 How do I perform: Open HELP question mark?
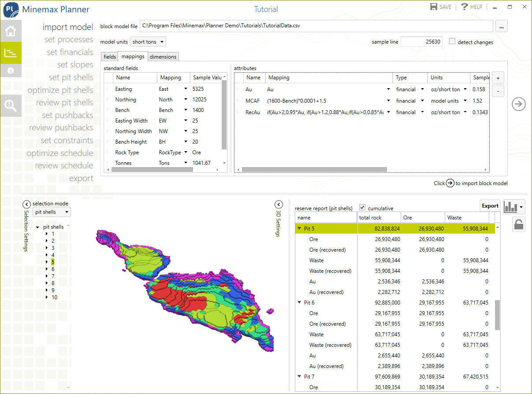point(464,7)
